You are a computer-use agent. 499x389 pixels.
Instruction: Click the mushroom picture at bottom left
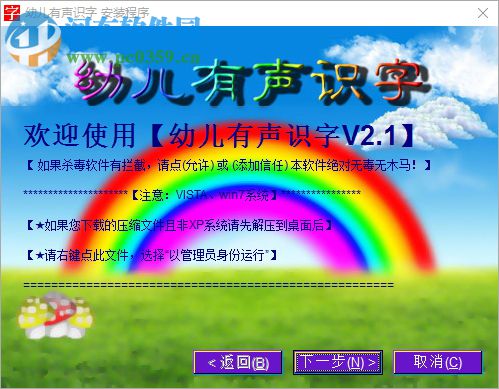[55, 315]
